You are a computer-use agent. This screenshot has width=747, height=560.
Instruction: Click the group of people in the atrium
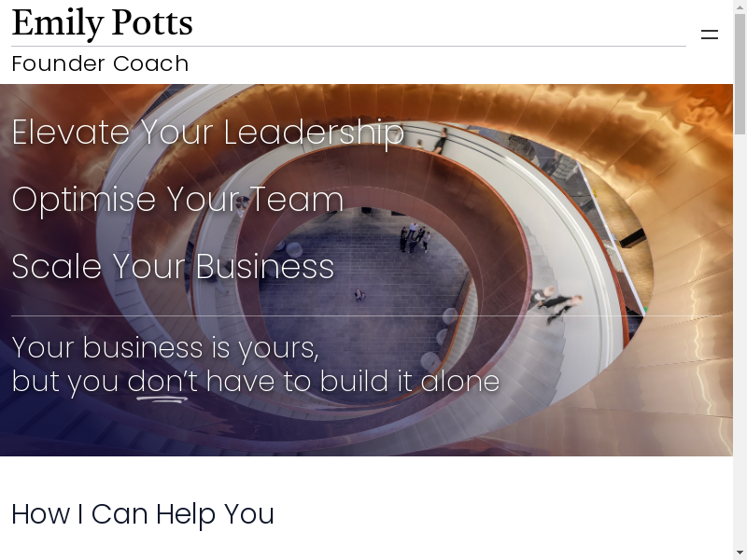tap(416, 238)
